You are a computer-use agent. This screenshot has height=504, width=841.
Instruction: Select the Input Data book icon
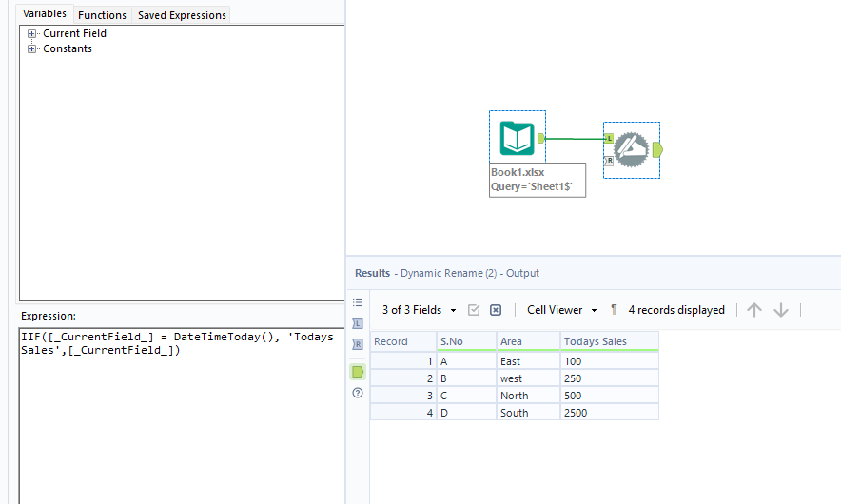tap(517, 138)
